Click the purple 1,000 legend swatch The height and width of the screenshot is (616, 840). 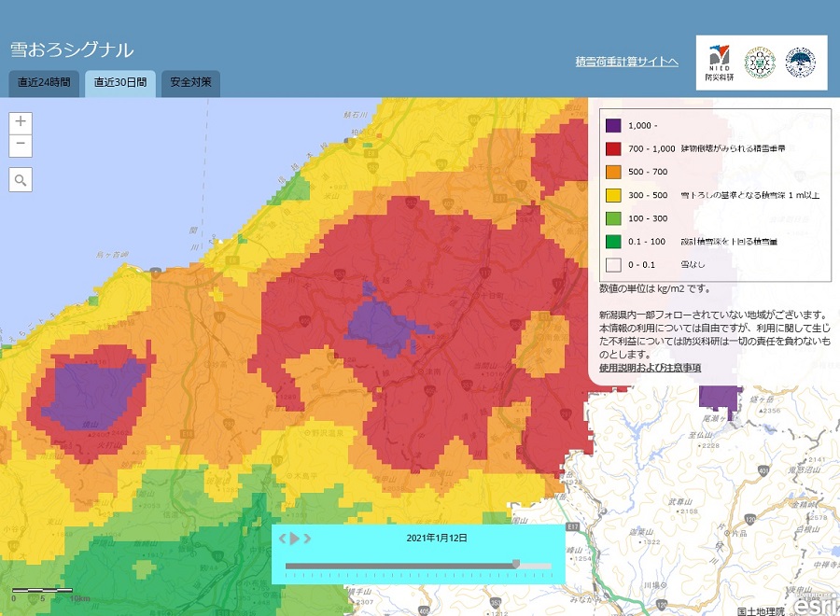pos(613,125)
